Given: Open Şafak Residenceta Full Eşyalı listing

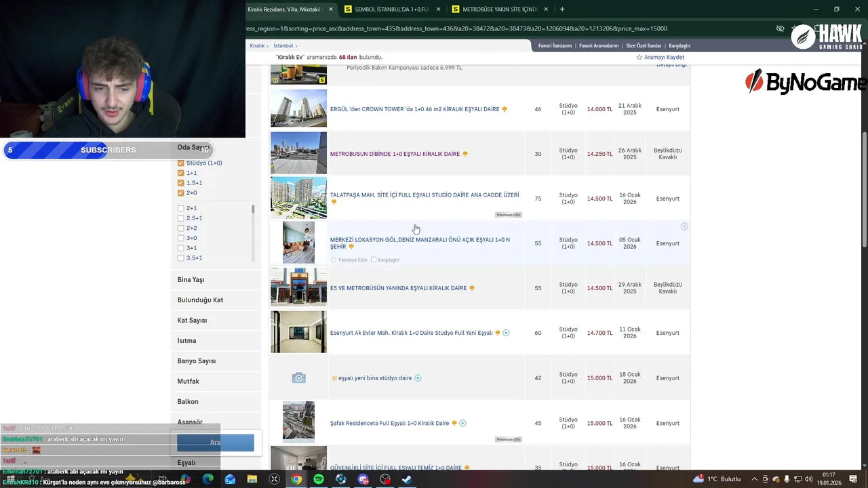Looking at the screenshot, I should pos(389,423).
